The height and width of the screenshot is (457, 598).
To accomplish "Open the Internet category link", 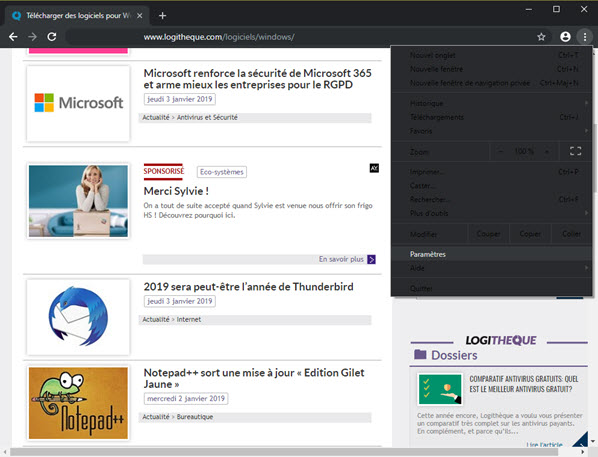I will coord(189,320).
